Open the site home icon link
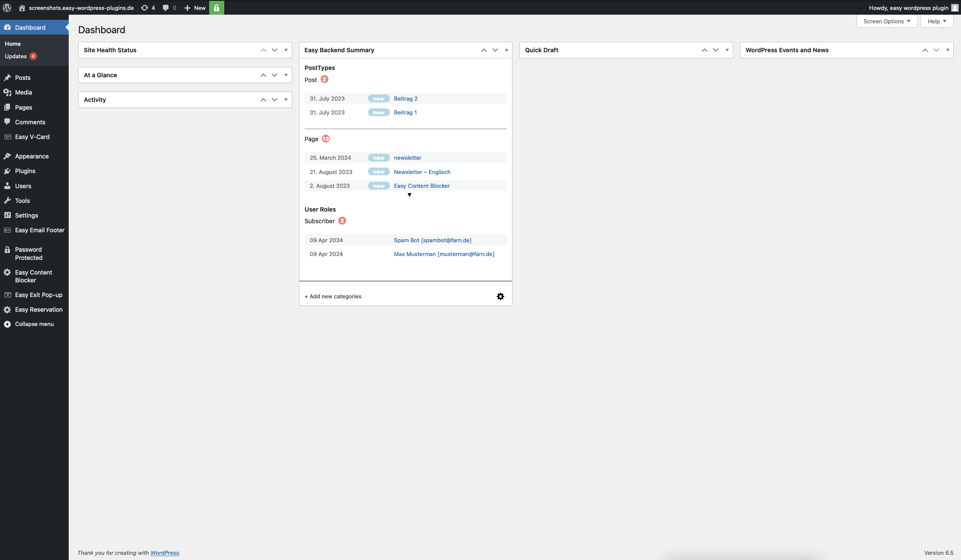This screenshot has width=961, height=560. (x=22, y=8)
